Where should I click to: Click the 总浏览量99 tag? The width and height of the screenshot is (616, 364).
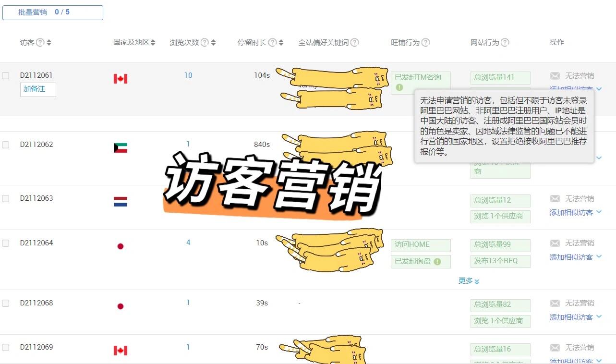pos(500,245)
